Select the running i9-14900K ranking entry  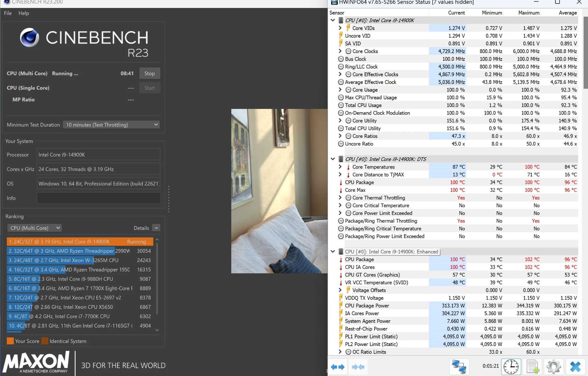80,242
